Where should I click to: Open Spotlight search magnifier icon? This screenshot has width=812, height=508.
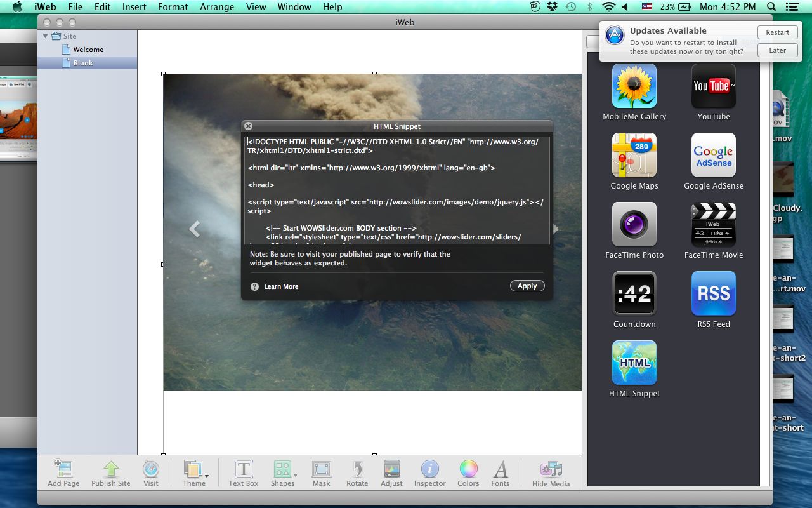(771, 7)
